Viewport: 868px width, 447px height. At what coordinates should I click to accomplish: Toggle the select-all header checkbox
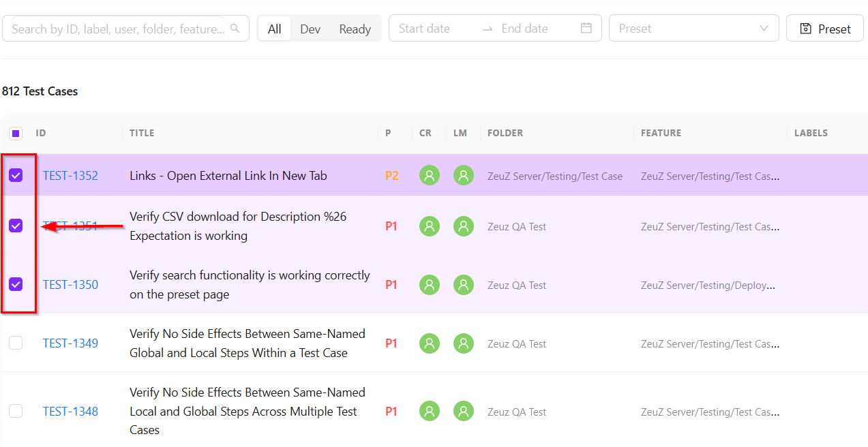point(16,133)
